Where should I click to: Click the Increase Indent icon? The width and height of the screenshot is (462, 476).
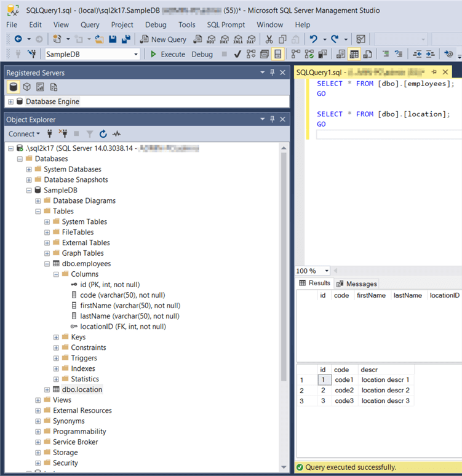pyautogui.click(x=431, y=54)
